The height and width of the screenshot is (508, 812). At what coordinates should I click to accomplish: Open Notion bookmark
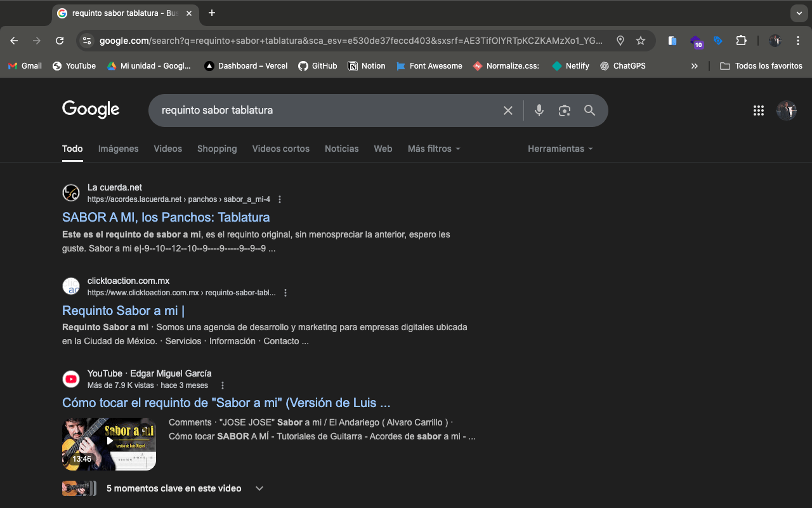pos(367,66)
